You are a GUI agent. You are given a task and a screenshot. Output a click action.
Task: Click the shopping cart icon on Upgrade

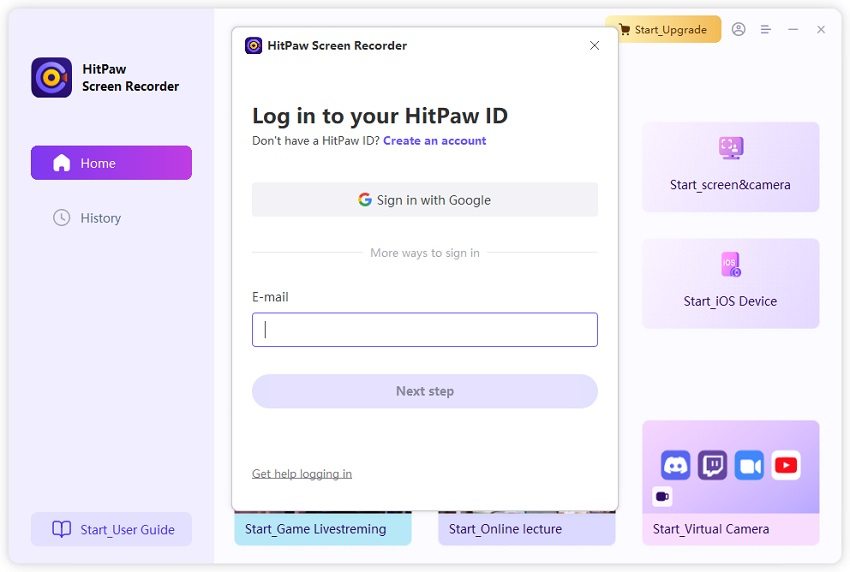pyautogui.click(x=624, y=29)
